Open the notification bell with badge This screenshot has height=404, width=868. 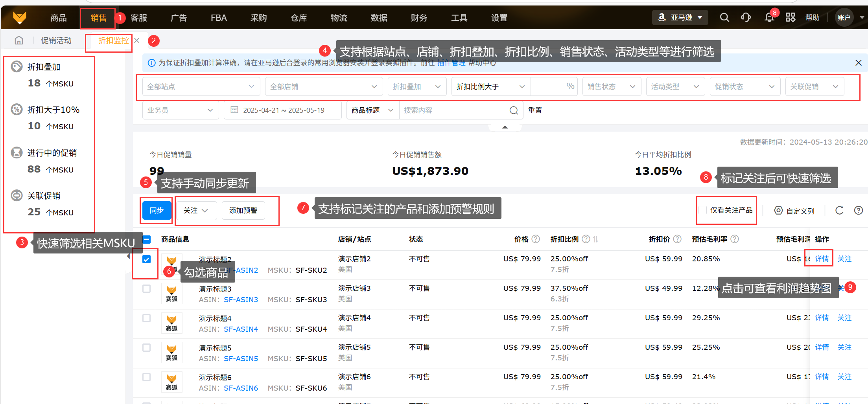(769, 18)
